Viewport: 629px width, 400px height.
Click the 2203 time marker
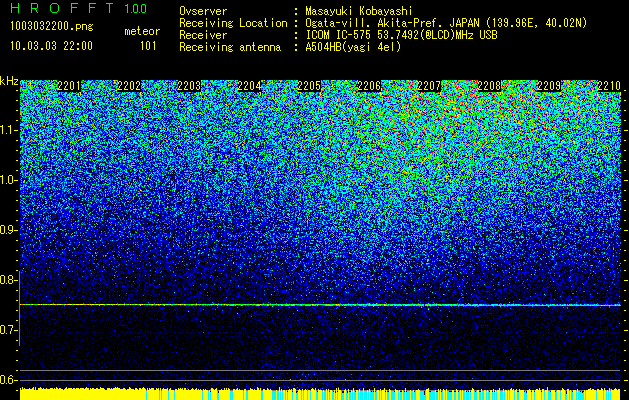[189, 86]
